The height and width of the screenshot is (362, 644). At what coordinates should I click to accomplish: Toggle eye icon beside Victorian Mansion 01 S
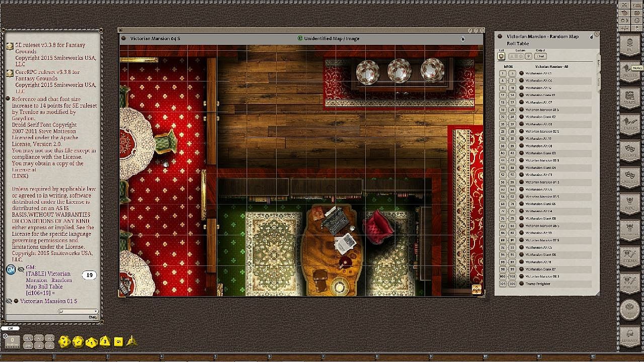click(9, 301)
